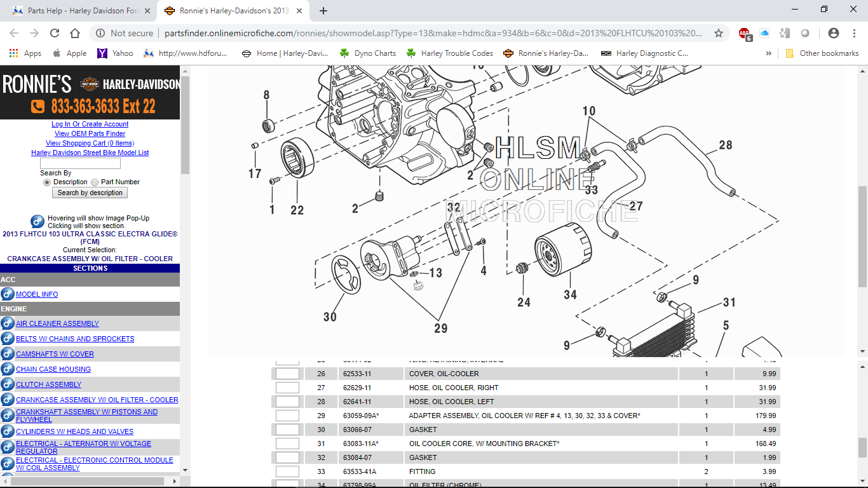Bookmark this page with star icon
The width and height of the screenshot is (868, 488).
pos(719,33)
